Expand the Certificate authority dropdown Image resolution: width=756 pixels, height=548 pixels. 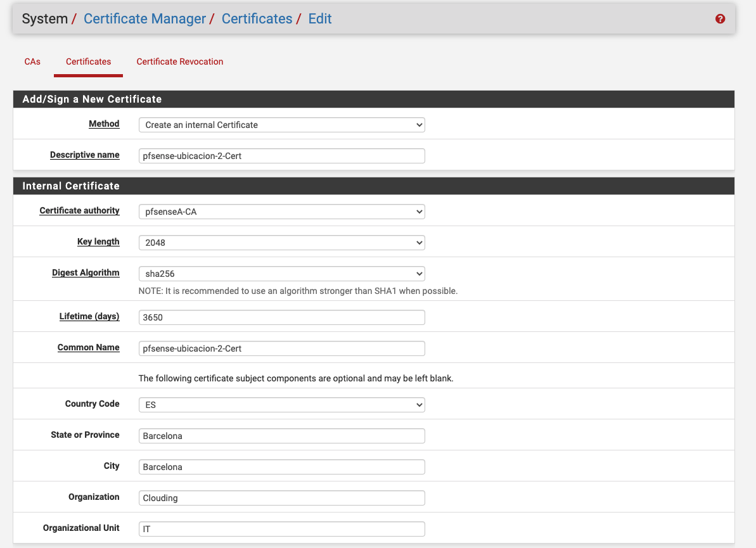pyautogui.click(x=281, y=212)
